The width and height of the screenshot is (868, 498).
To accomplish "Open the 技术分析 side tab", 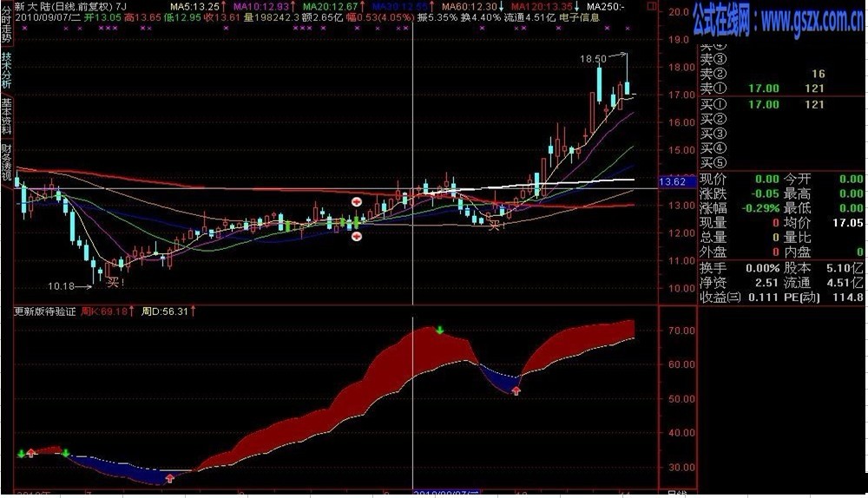I will click(x=6, y=69).
